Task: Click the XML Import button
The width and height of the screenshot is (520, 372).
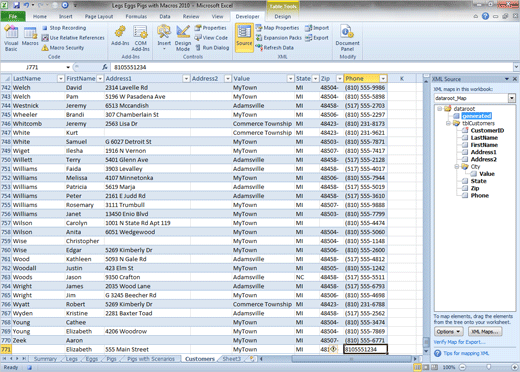Action: coord(317,28)
